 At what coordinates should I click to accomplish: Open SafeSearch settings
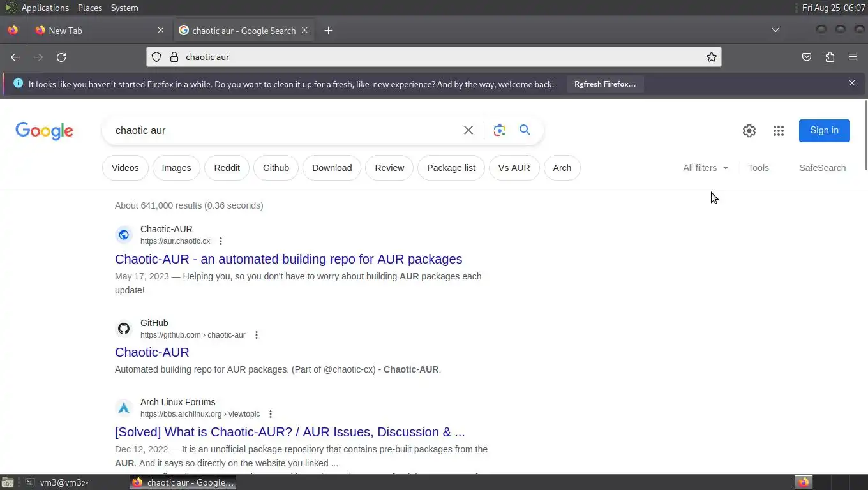tap(823, 168)
